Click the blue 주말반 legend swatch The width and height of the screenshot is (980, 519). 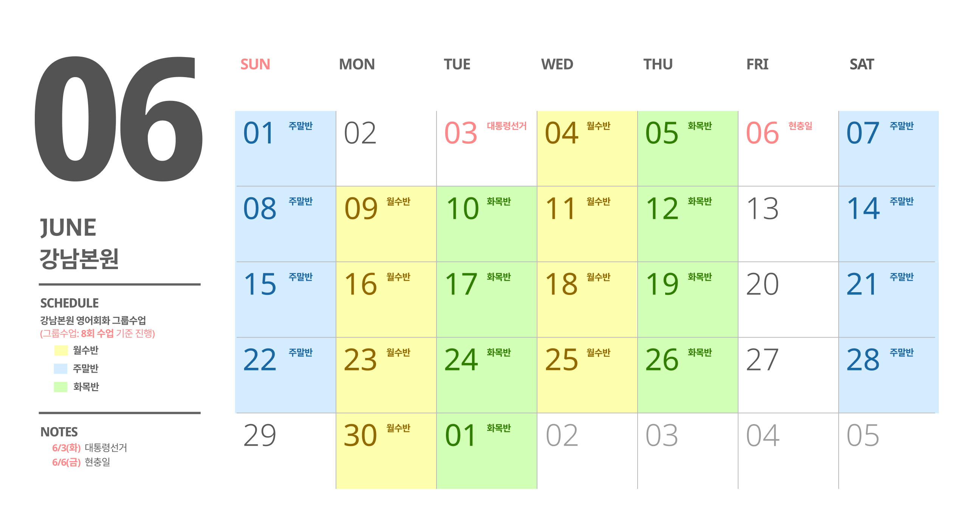61,368
